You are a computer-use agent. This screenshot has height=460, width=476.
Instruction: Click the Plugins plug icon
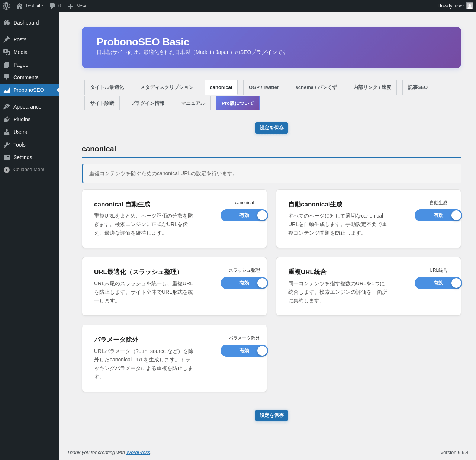[7, 119]
